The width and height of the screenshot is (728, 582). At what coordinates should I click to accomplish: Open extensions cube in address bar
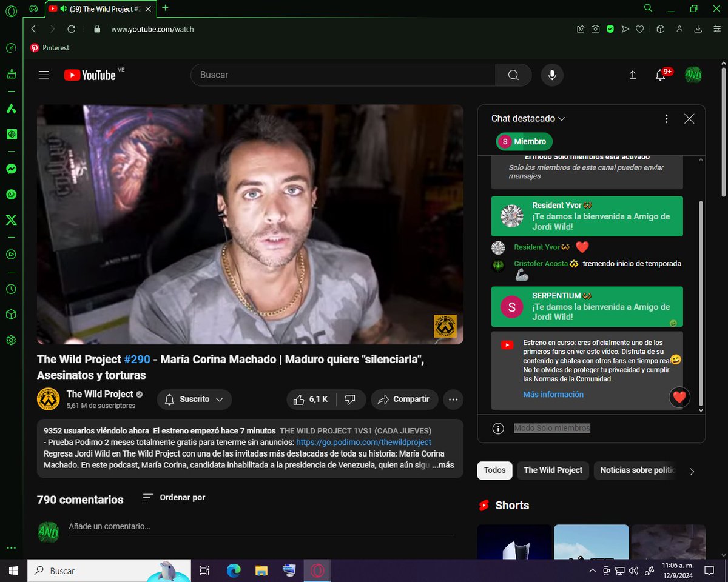[661, 29]
